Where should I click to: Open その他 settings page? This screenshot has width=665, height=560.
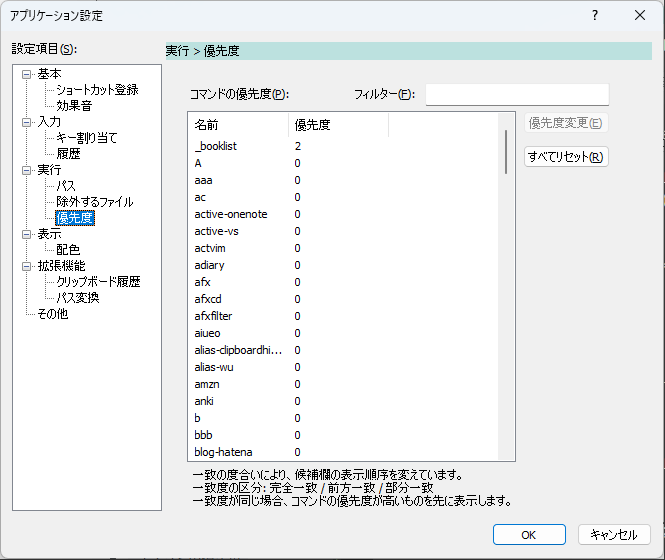[x=53, y=314]
